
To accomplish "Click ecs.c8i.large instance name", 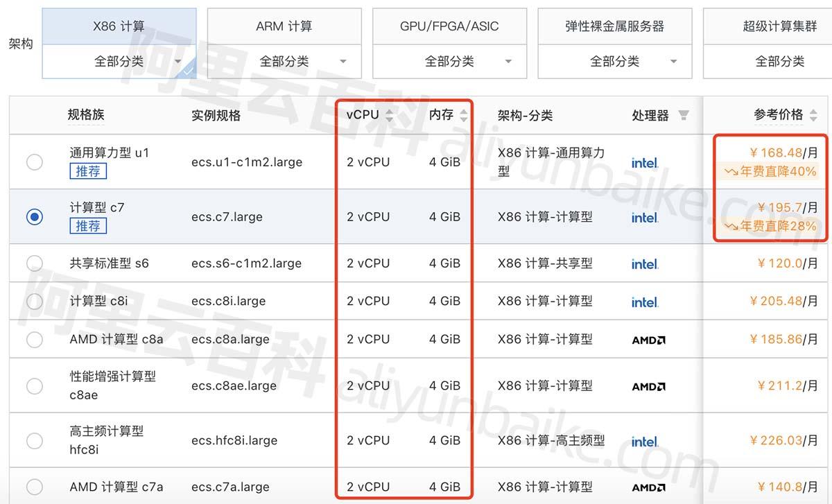I will [x=228, y=302].
